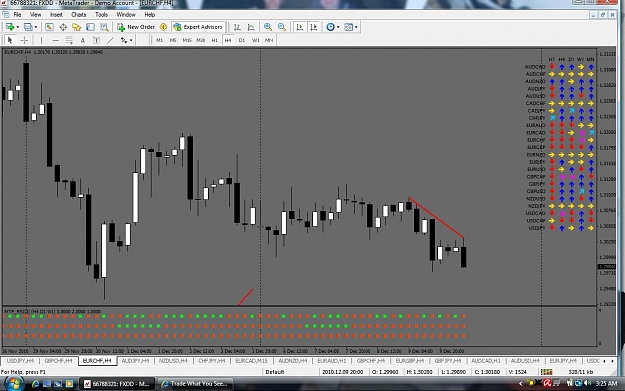Switch timeframe to MN
The width and height of the screenshot is (625, 391).
click(x=269, y=40)
